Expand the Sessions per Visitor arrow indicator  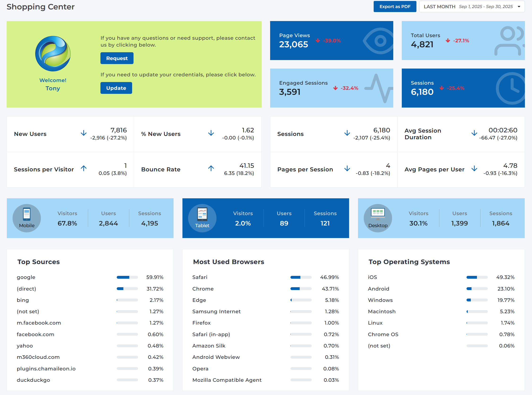84,169
